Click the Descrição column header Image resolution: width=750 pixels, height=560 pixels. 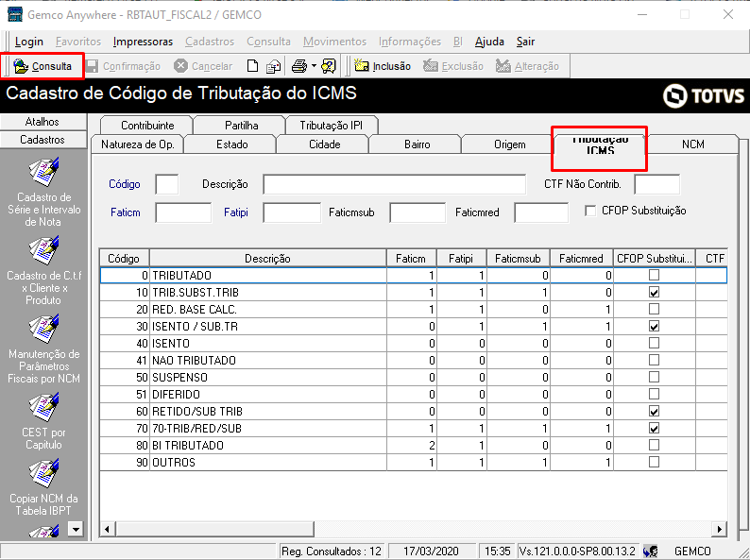click(268, 258)
